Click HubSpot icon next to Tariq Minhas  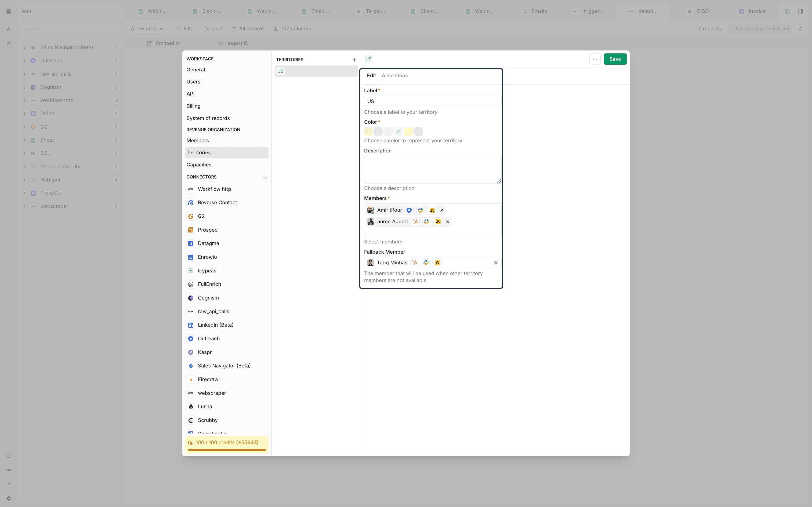pyautogui.click(x=415, y=262)
